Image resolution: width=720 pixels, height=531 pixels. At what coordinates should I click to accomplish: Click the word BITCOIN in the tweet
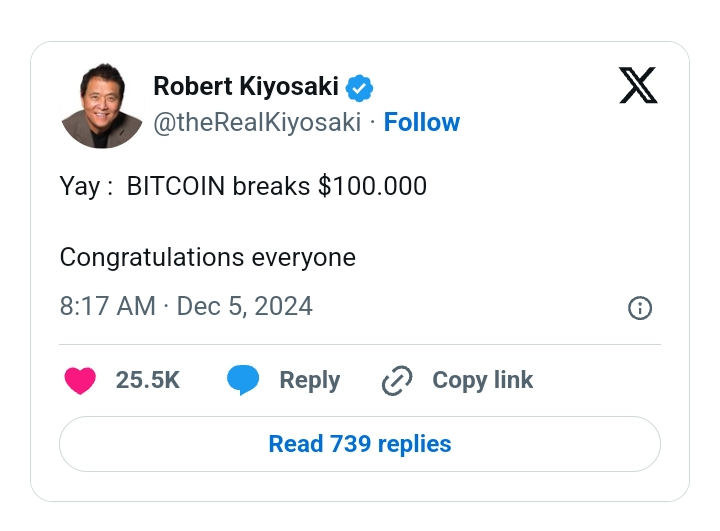point(176,187)
